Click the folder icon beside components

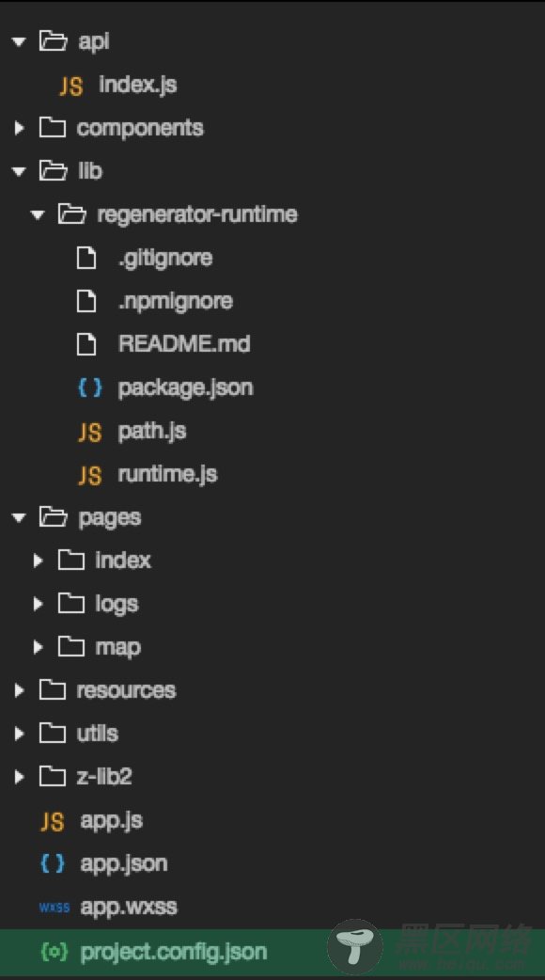(x=53, y=128)
